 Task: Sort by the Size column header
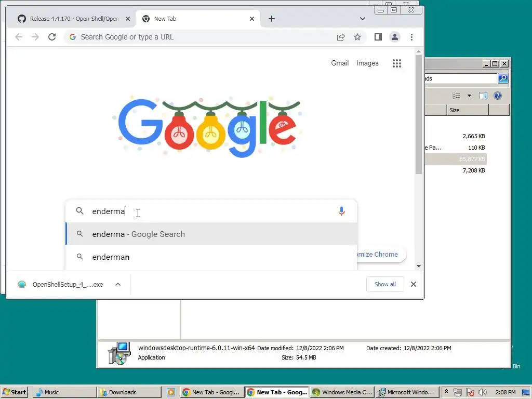[468, 110]
